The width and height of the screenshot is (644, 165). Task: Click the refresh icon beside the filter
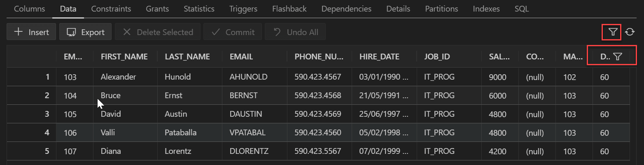coord(630,32)
